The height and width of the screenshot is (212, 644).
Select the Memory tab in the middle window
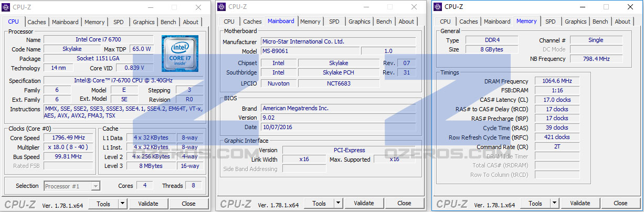coord(310,22)
